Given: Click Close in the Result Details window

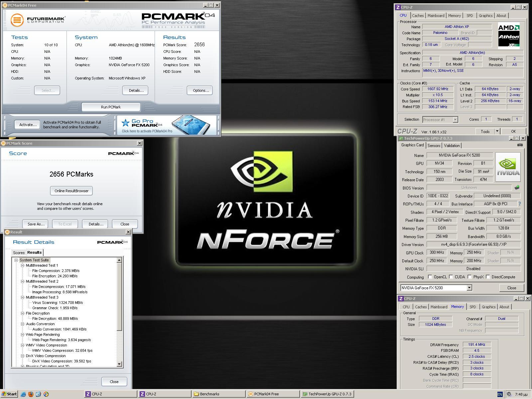Looking at the screenshot, I should pyautogui.click(x=114, y=382).
